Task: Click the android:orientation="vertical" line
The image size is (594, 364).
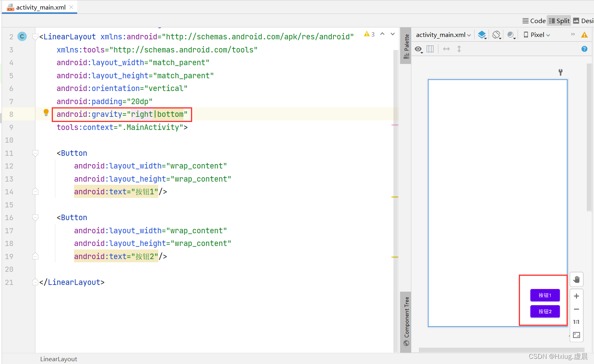Action: [x=122, y=89]
